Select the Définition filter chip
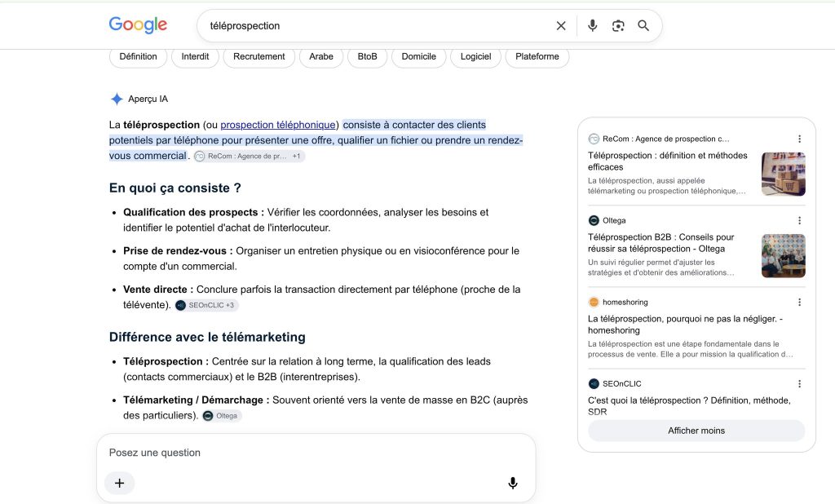The width and height of the screenshot is (835, 504). 138,56
